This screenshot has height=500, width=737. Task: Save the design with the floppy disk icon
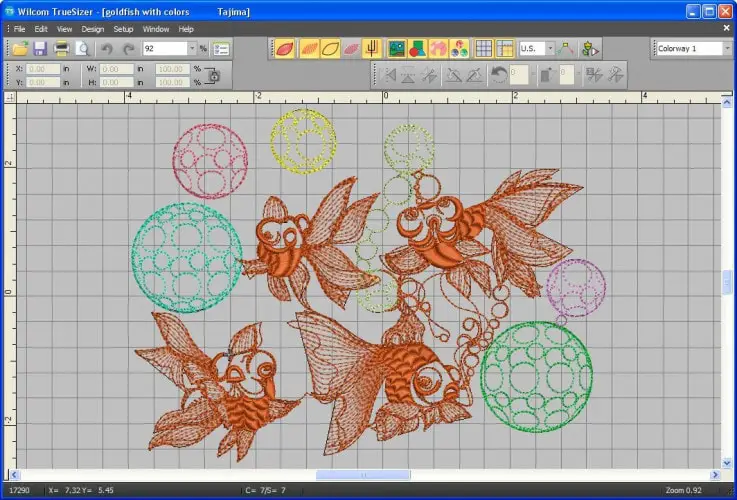tap(40, 48)
